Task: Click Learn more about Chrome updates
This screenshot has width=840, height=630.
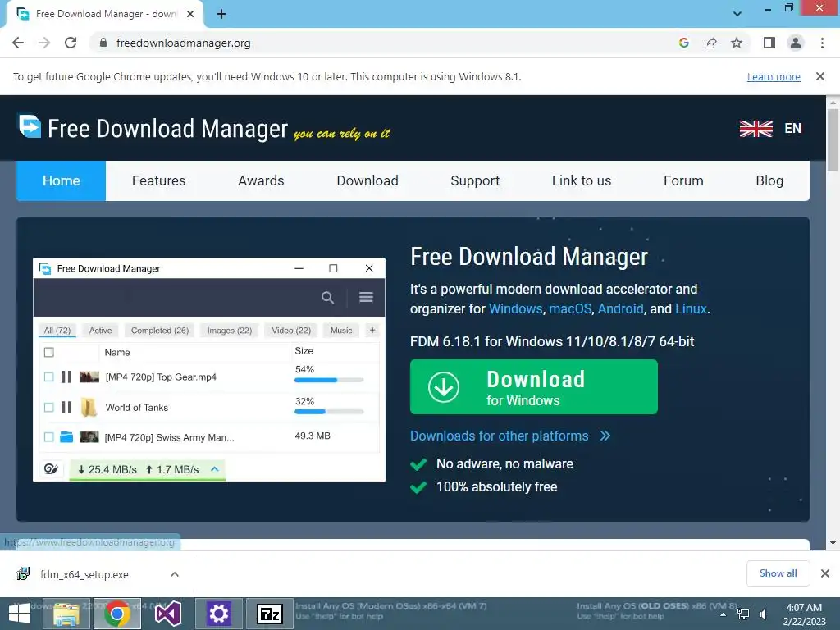Action: pyautogui.click(x=774, y=77)
